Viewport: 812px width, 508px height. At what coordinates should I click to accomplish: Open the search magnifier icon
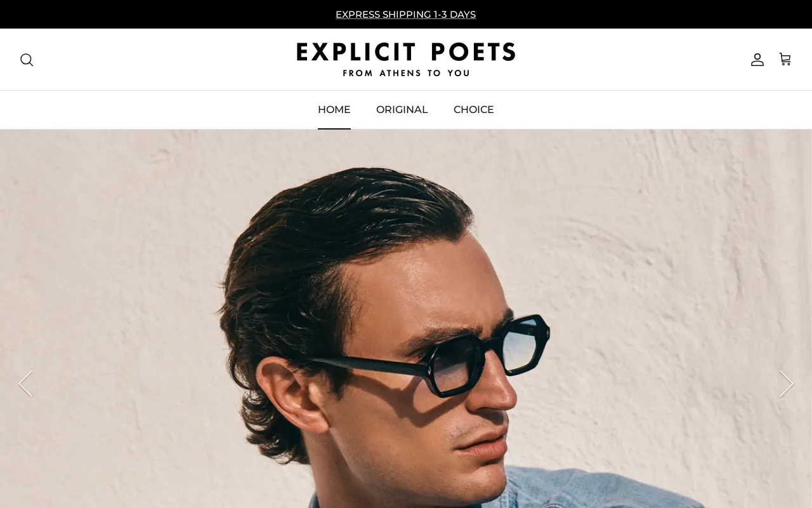coord(27,60)
